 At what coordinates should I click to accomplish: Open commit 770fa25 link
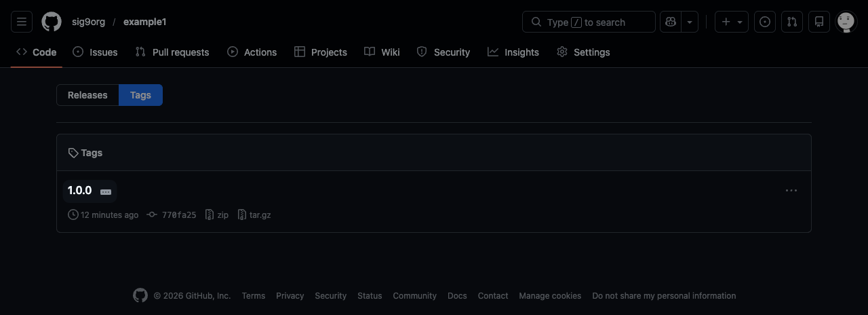[178, 215]
